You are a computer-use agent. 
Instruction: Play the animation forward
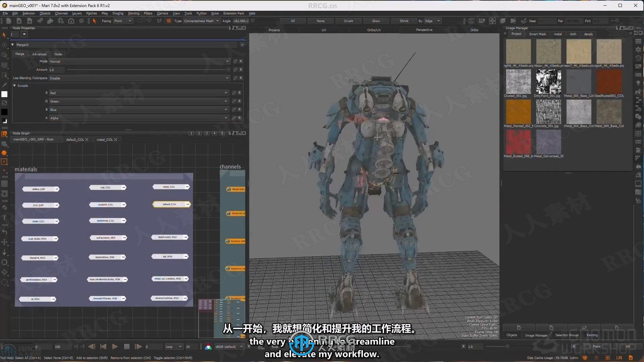pyautogui.click(x=115, y=347)
